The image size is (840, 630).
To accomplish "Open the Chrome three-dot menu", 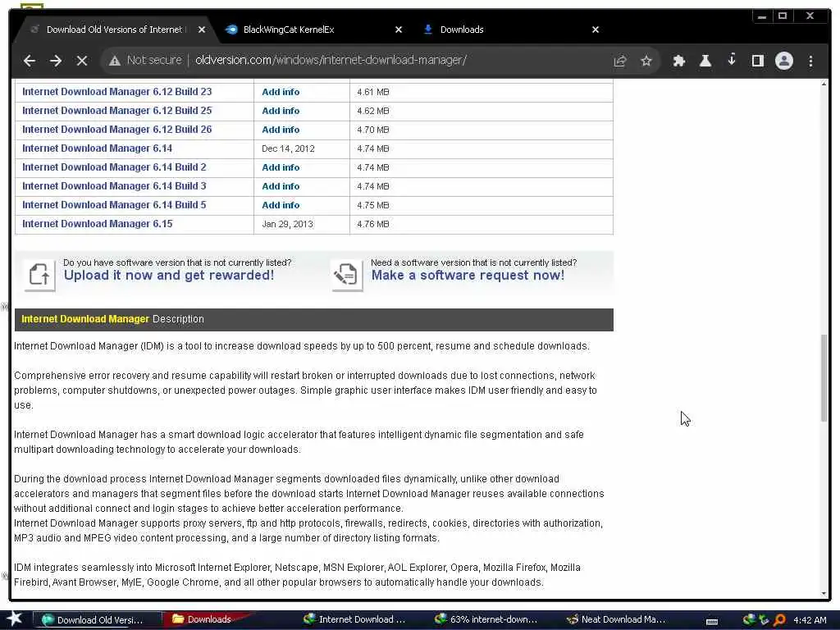I will coord(810,61).
